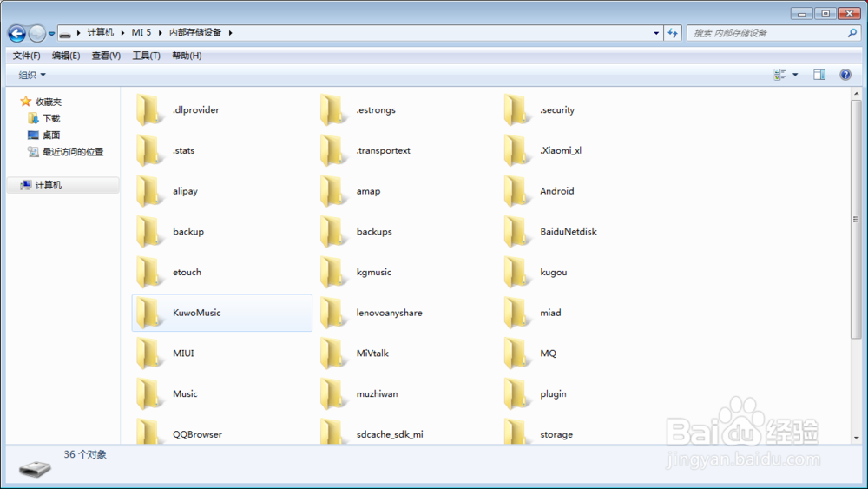The image size is (868, 489).
Task: Go back with the Back arrow button
Action: tap(17, 34)
